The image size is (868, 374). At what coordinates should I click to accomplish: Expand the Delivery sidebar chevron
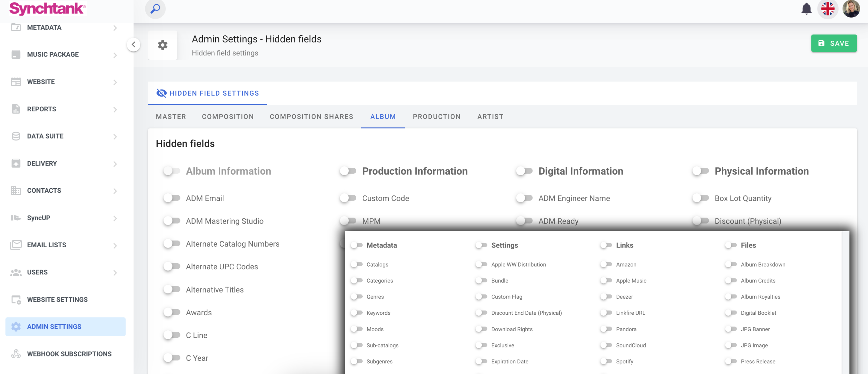115,164
